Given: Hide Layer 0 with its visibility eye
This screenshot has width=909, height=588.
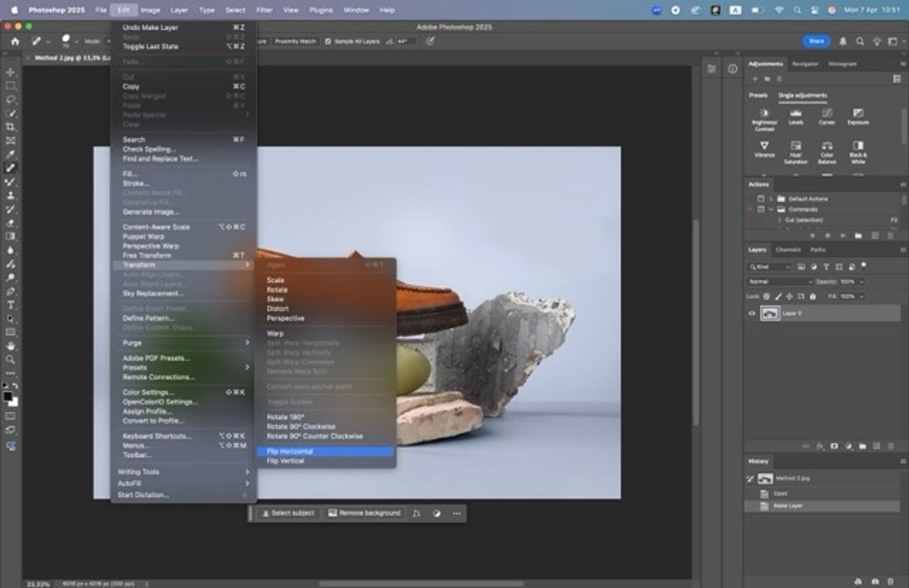Looking at the screenshot, I should click(x=752, y=313).
